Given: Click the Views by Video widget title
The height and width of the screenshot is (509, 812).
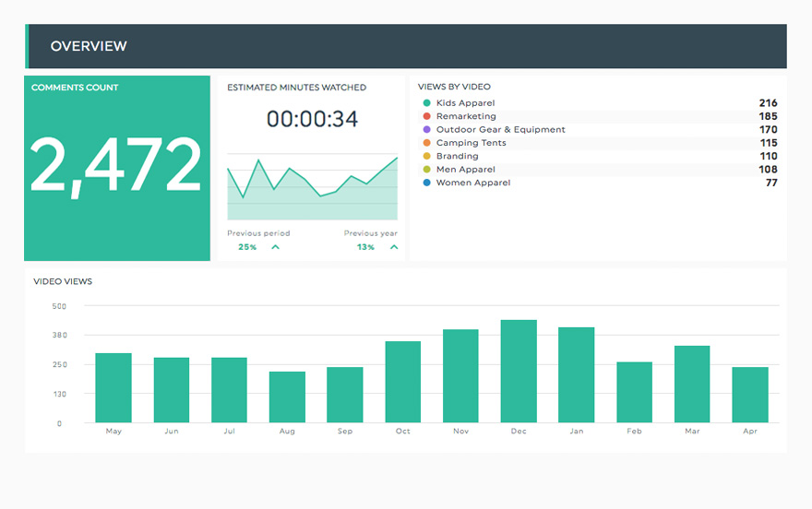Looking at the screenshot, I should pyautogui.click(x=454, y=88).
